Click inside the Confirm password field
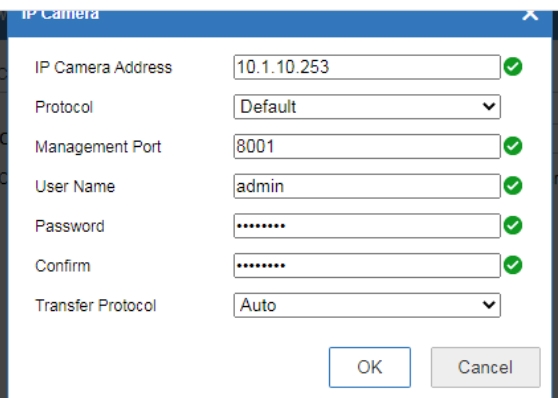This screenshot has height=398, width=558. (367, 266)
